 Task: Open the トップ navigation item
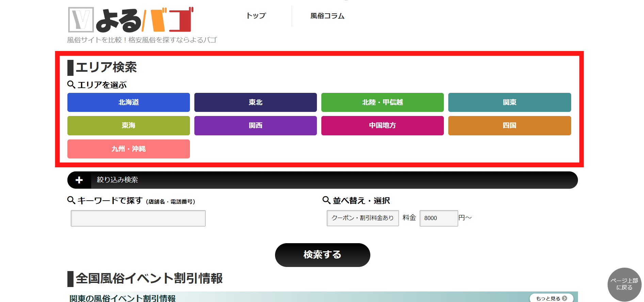[x=256, y=16]
